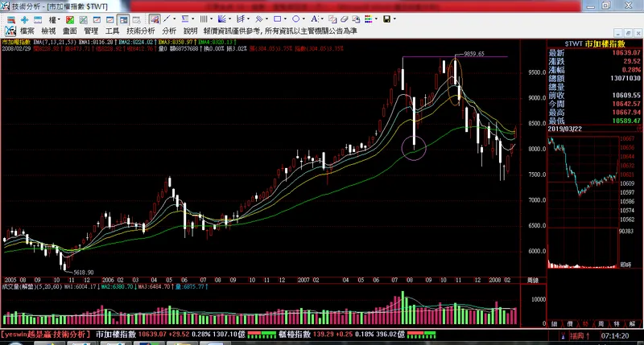
Task: Expand the horizontal levels tool dropdown arrow
Action: (192, 18)
